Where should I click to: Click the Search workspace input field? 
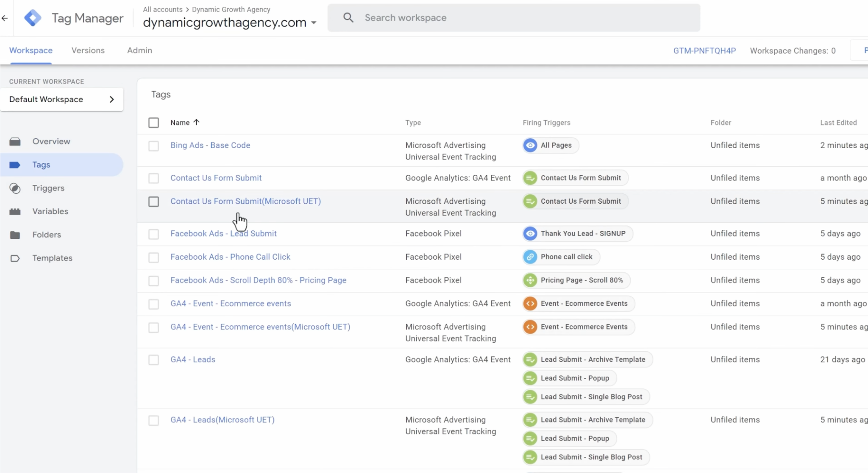tap(514, 18)
